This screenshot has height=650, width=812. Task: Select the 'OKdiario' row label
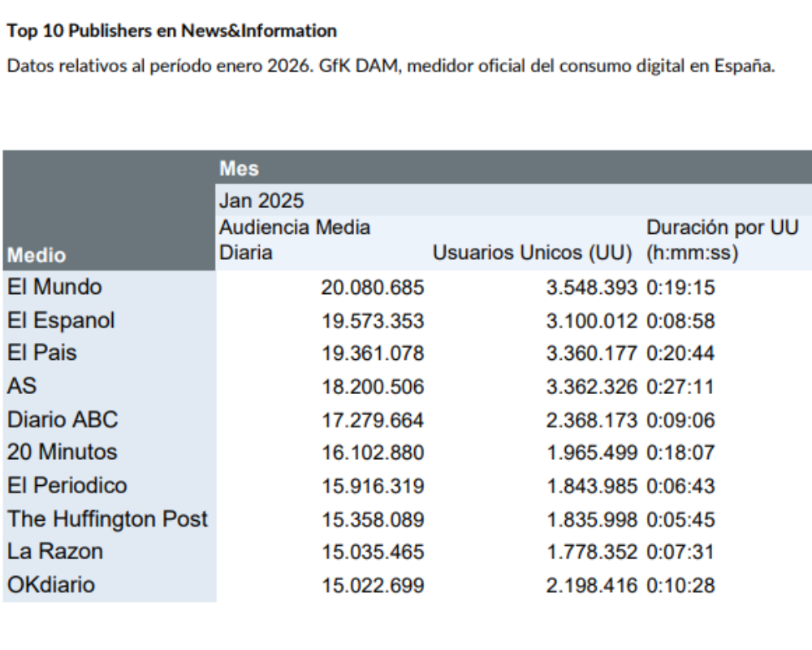pyautogui.click(x=51, y=585)
